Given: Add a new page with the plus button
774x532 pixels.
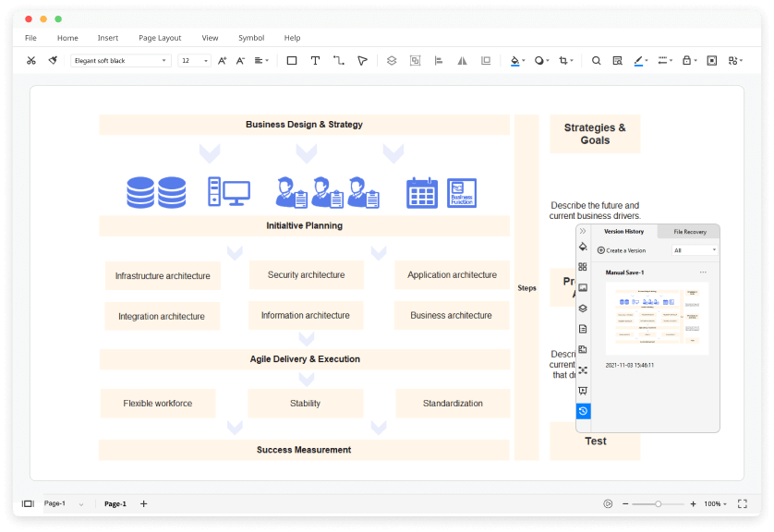Looking at the screenshot, I should (143, 503).
